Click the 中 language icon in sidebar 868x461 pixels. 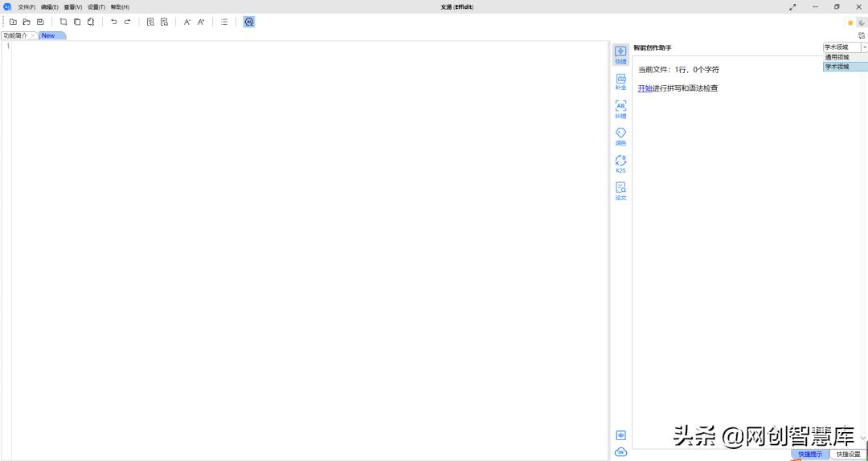(x=621, y=435)
